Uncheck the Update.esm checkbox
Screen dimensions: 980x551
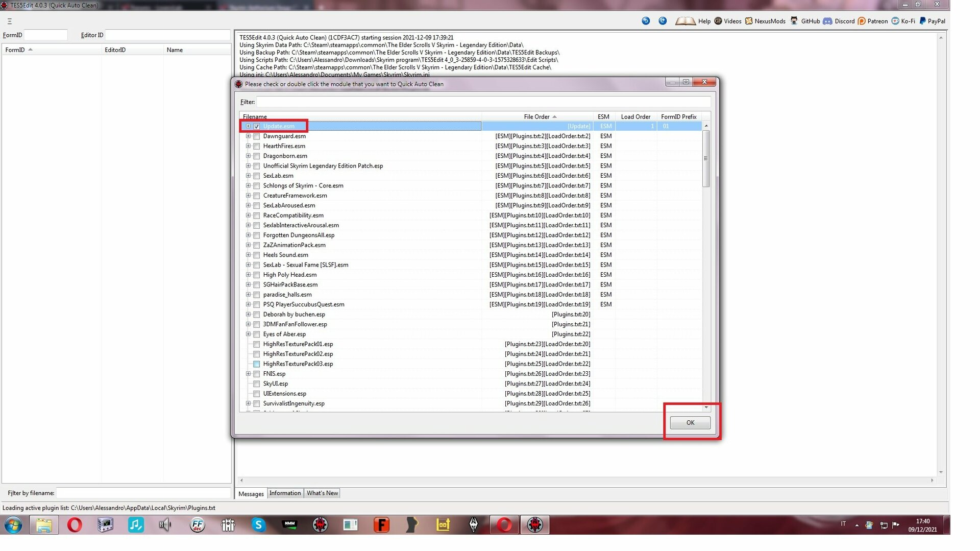(257, 127)
